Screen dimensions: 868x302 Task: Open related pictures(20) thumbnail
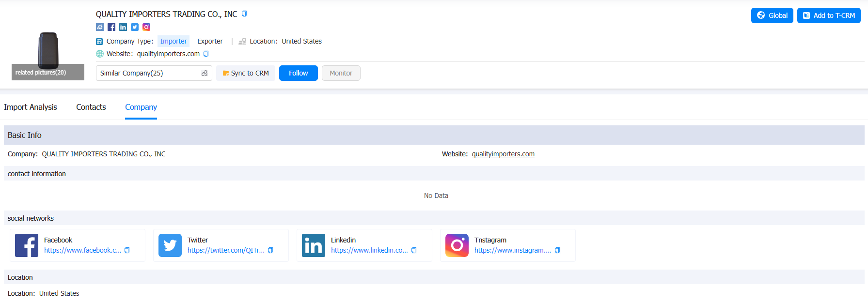point(48,56)
